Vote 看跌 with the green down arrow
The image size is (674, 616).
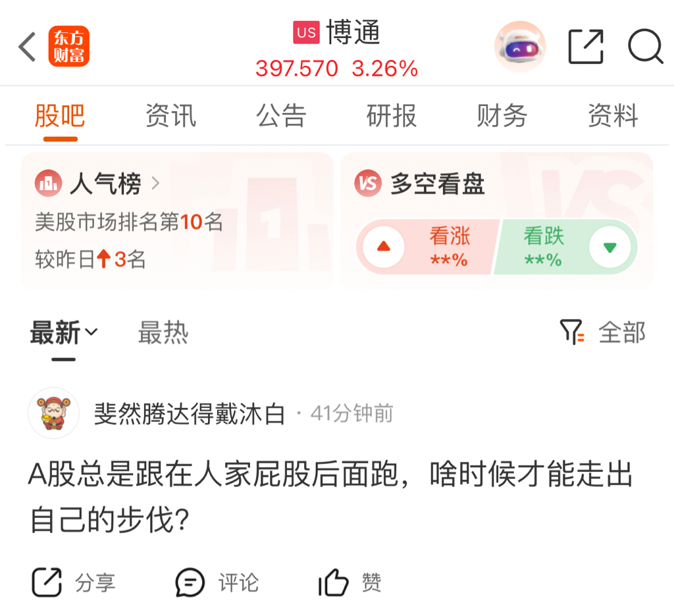(610, 247)
